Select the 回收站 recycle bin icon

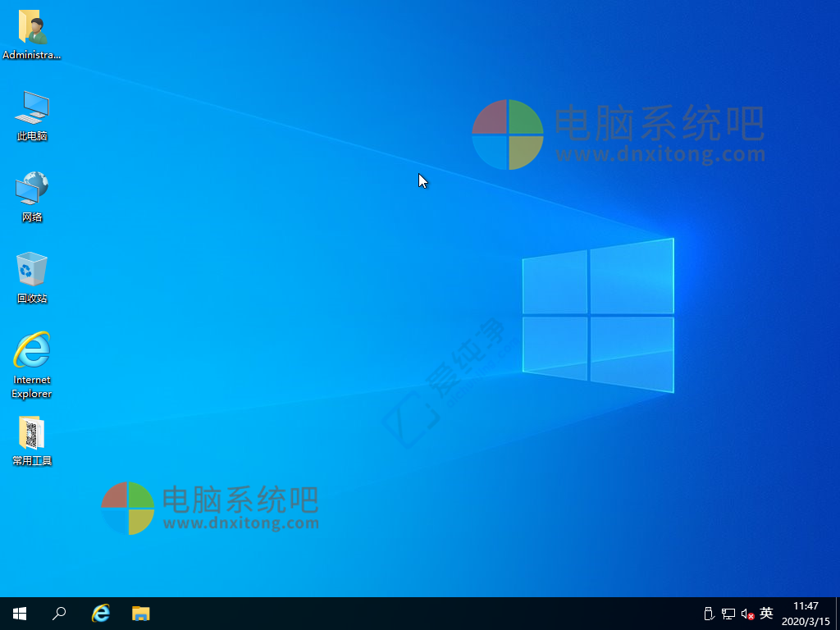coord(32,277)
